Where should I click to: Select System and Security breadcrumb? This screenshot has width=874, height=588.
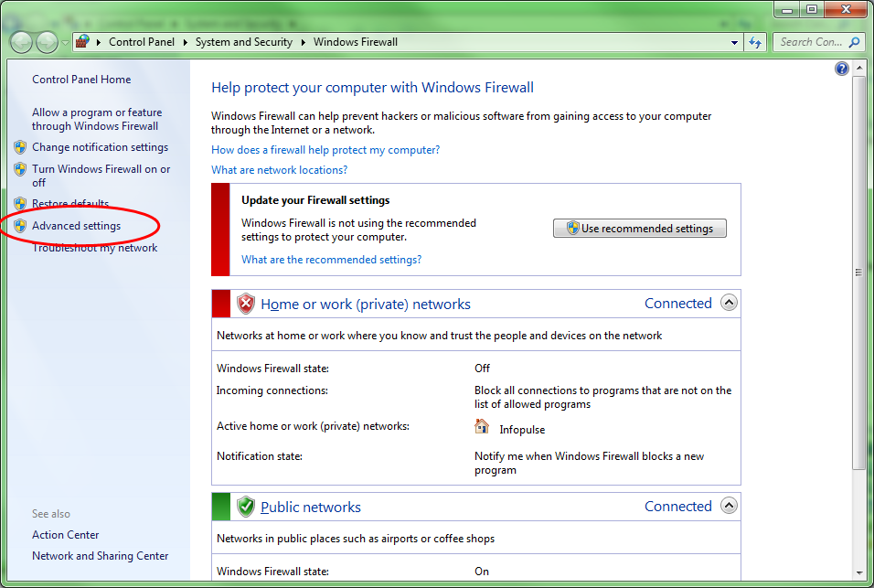243,42
